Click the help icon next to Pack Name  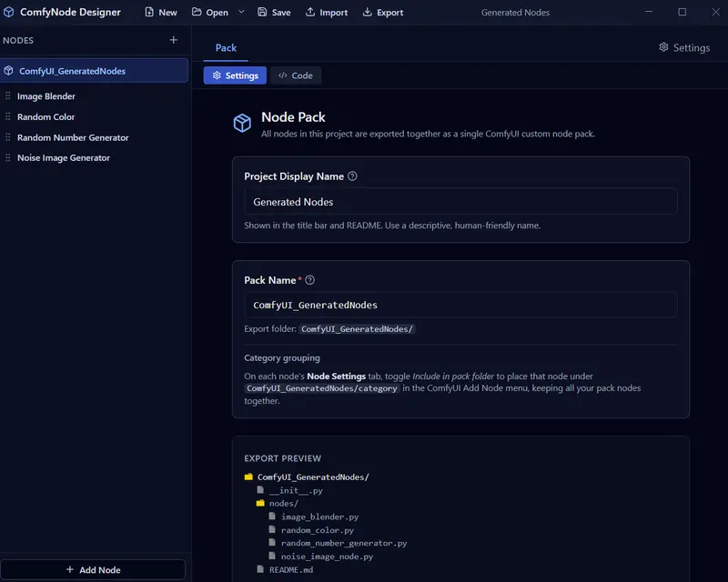tap(310, 281)
